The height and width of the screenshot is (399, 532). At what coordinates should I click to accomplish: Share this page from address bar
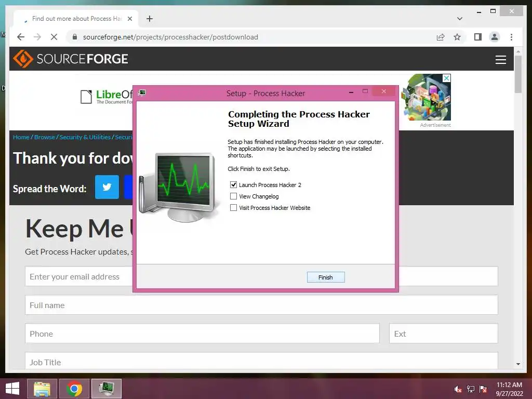coord(441,37)
